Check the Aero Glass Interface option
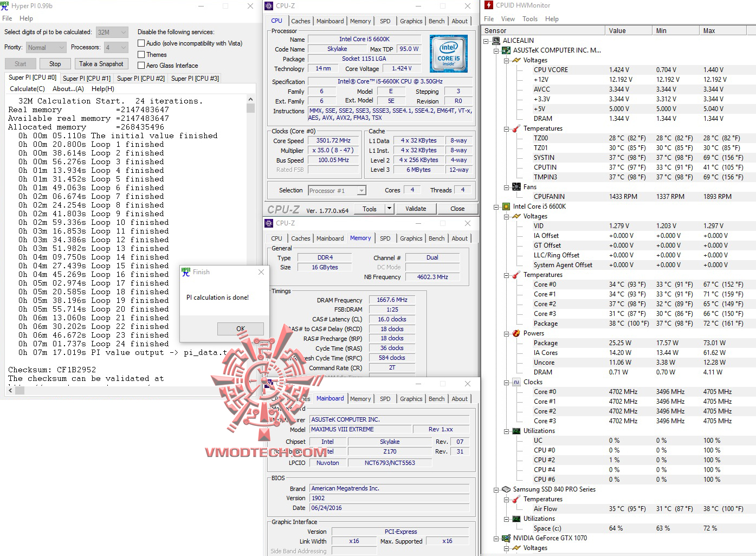This screenshot has height=556, width=756. [x=141, y=66]
